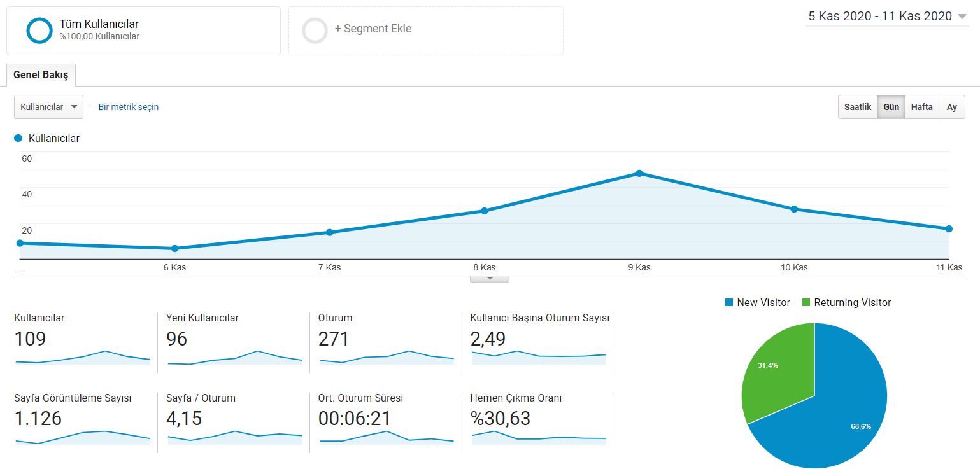Click the + Segment Ekle box
This screenshot has width=980, height=476.
(426, 31)
